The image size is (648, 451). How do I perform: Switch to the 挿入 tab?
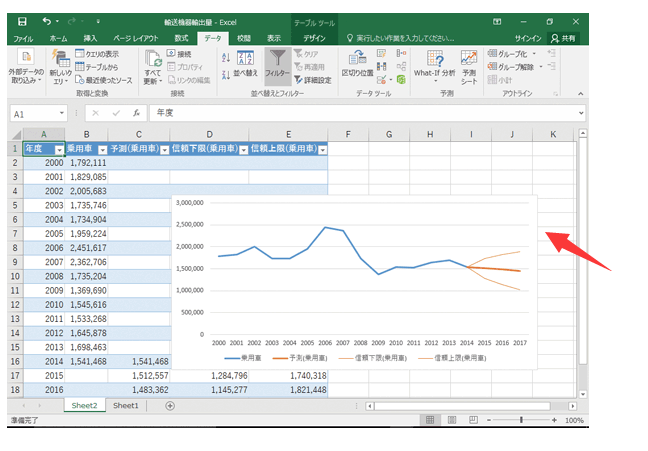[x=90, y=38]
